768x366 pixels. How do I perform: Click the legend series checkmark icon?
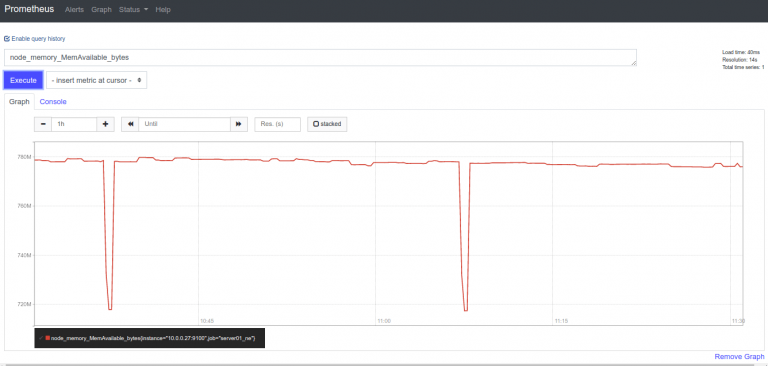pyautogui.click(x=41, y=338)
